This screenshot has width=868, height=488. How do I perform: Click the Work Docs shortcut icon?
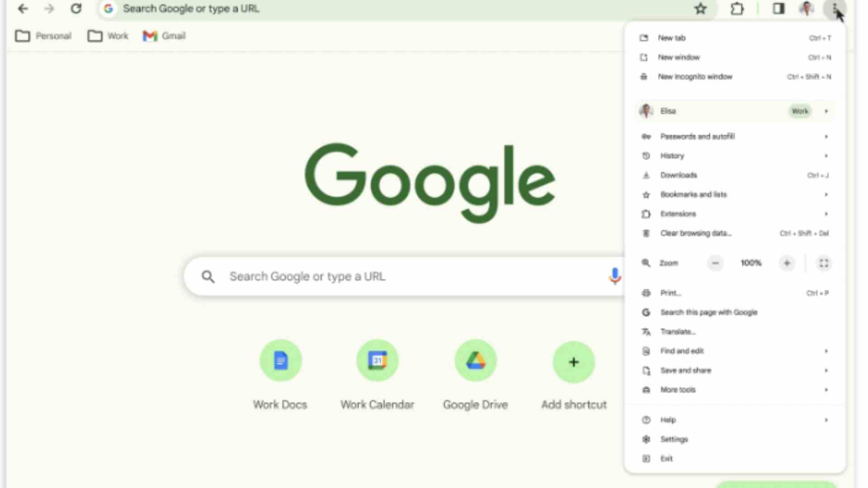click(280, 361)
